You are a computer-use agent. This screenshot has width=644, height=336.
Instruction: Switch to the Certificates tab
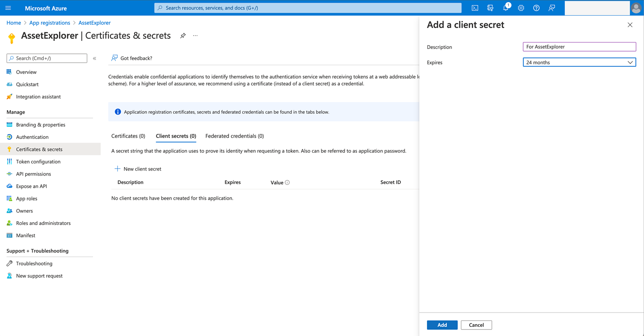click(128, 136)
